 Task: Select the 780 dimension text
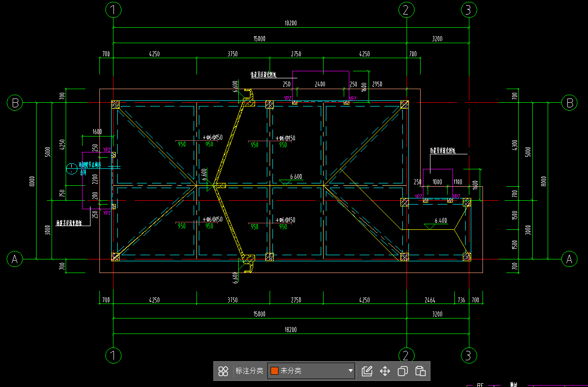pos(413,54)
